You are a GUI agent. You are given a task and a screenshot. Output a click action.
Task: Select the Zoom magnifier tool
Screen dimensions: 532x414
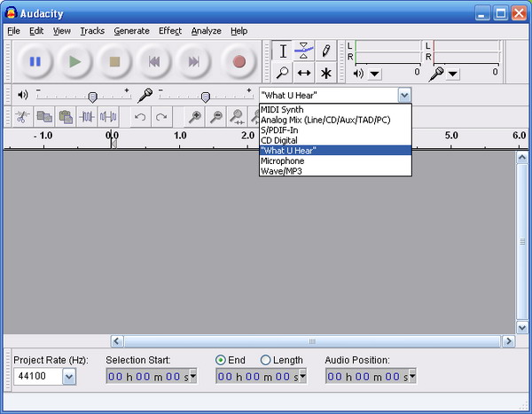(x=282, y=73)
